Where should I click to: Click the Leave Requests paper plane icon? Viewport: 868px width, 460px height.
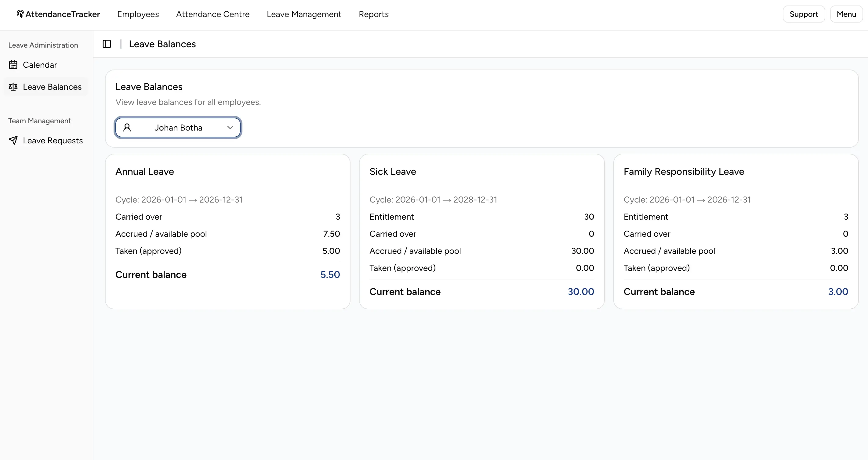(13, 140)
